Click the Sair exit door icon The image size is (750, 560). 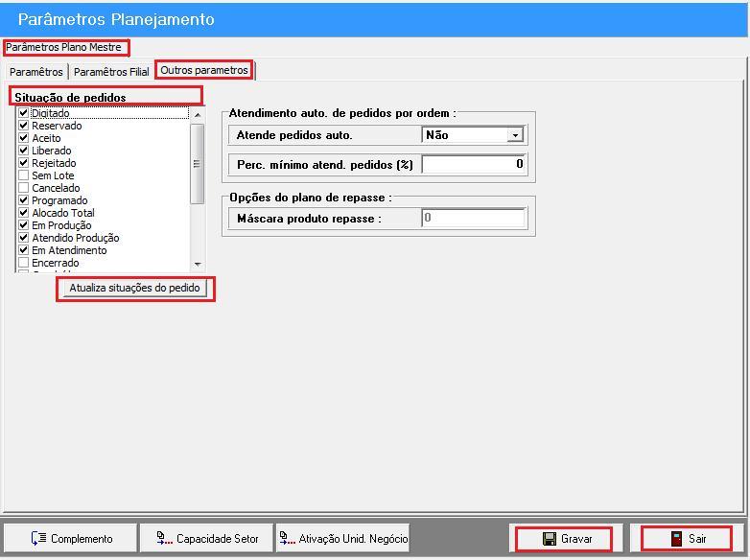tap(676, 539)
